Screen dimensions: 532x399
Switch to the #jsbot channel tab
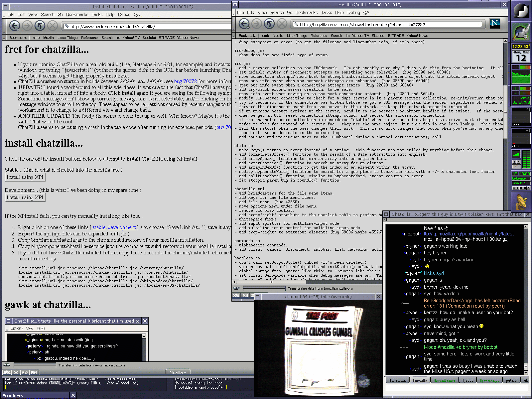tap(467, 380)
